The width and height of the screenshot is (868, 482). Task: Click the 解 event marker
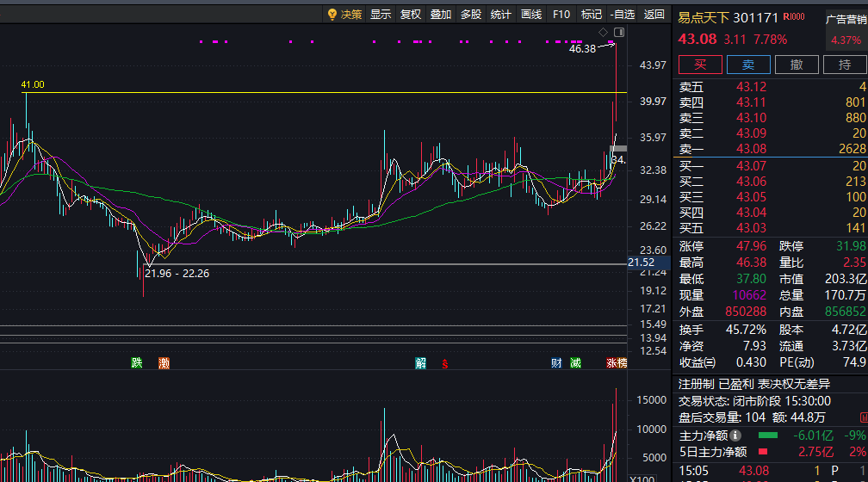421,363
